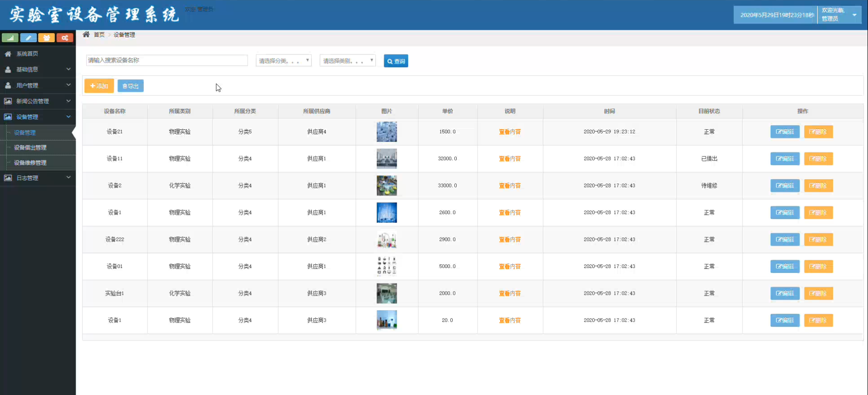Open the thumbnail image of 设备21

(x=387, y=132)
